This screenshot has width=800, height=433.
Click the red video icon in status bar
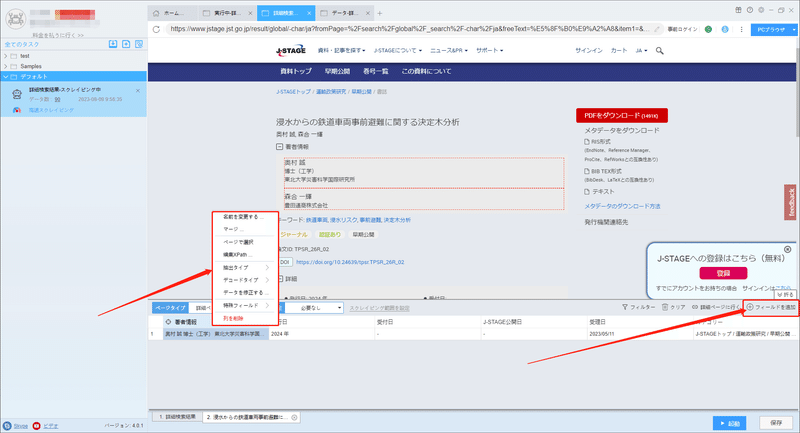pyautogui.click(x=36, y=426)
